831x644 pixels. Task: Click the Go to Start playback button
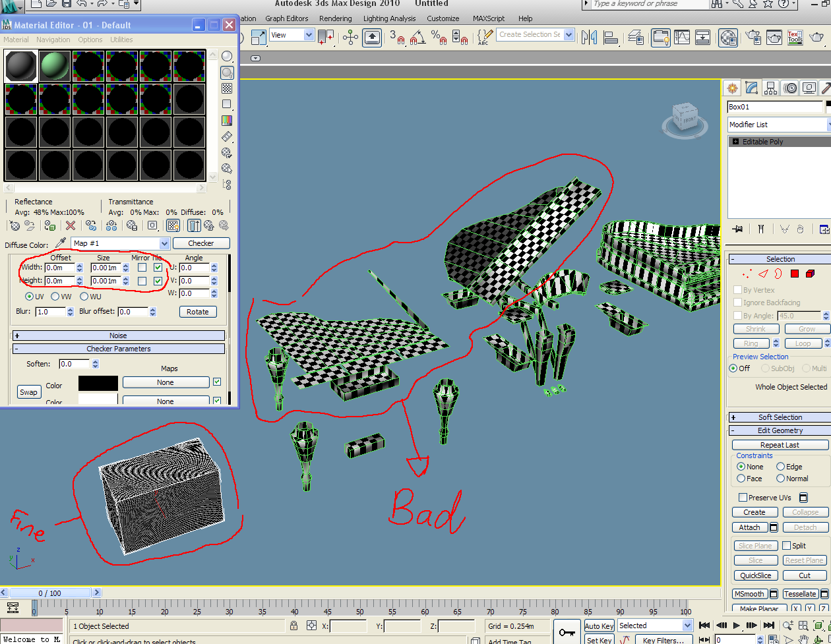[705, 626]
